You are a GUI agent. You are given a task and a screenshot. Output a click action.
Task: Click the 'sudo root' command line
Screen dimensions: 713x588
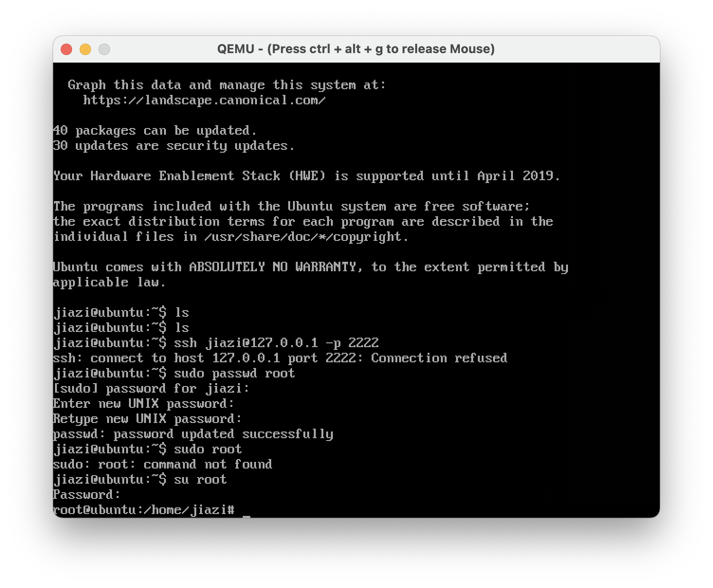pyautogui.click(x=147, y=450)
